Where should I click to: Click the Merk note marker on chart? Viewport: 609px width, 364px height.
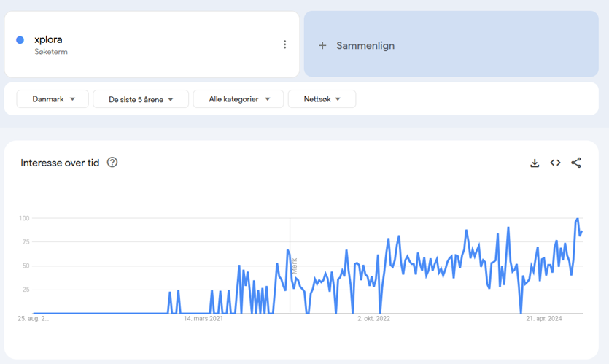pyautogui.click(x=295, y=266)
